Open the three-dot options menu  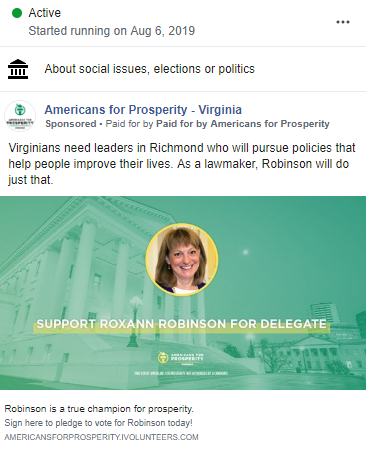pos(343,22)
